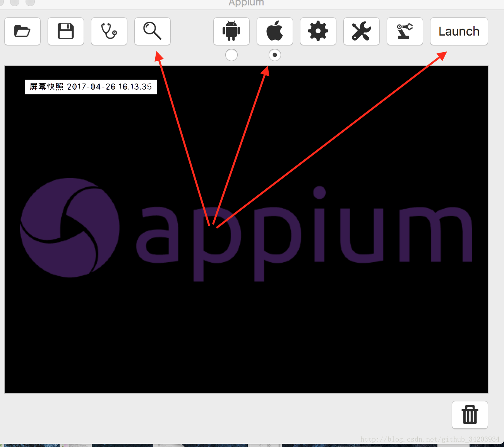Image resolution: width=504 pixels, height=447 pixels.
Task: Clear the log with the trash can icon
Action: (470, 415)
